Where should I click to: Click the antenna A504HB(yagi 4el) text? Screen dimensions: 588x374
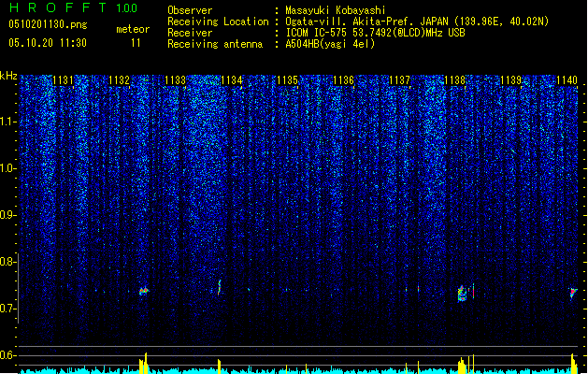[x=330, y=44]
